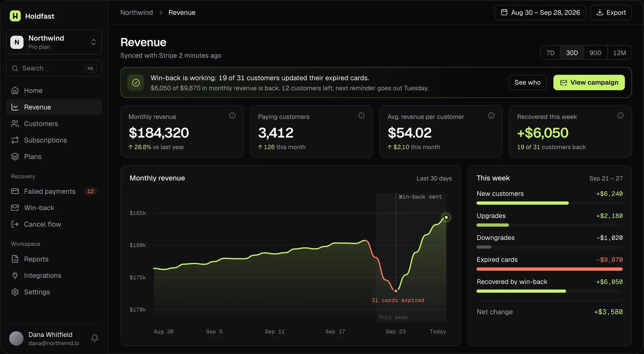Screen dimensions: 644x354
Task: Click the Export button
Action: 611,12
